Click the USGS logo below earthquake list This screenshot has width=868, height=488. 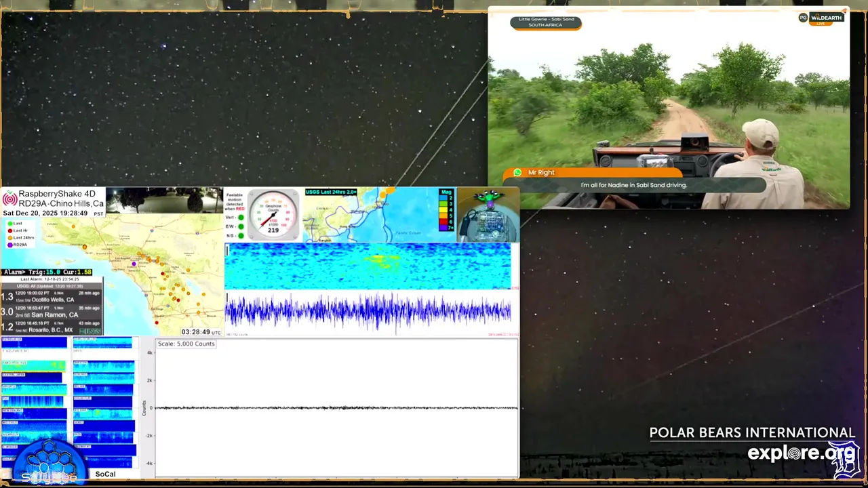pyautogui.click(x=90, y=331)
